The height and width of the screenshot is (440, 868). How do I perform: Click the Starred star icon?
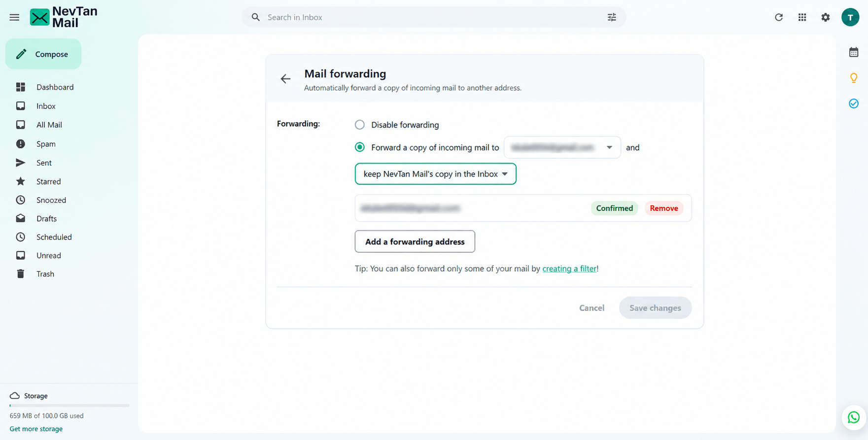(x=20, y=181)
